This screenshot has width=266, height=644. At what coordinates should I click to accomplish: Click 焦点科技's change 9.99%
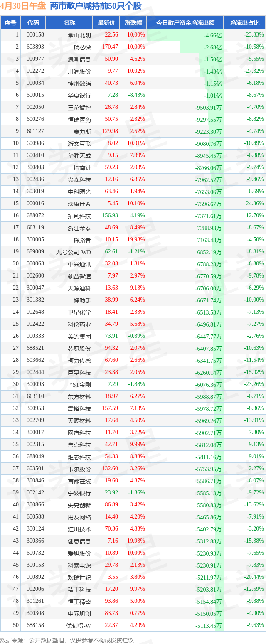point(138,445)
